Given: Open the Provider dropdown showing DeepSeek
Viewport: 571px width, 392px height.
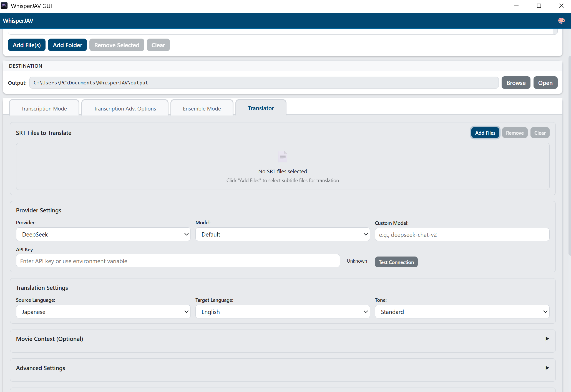Looking at the screenshot, I should point(103,234).
